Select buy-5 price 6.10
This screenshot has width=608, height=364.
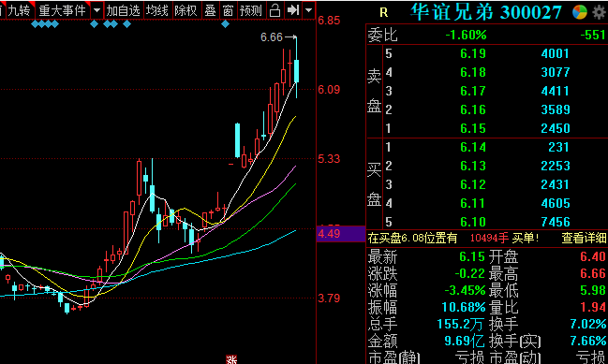click(x=473, y=222)
